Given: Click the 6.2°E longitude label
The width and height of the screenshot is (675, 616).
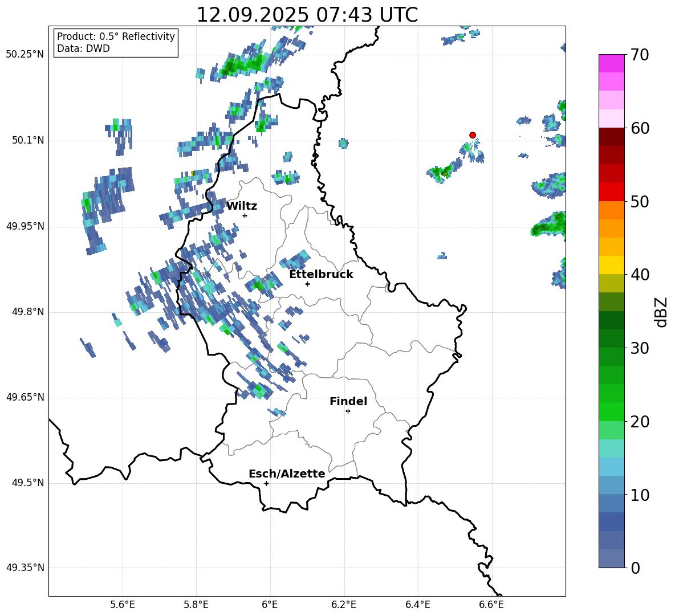Looking at the screenshot, I should pyautogui.click(x=344, y=605).
